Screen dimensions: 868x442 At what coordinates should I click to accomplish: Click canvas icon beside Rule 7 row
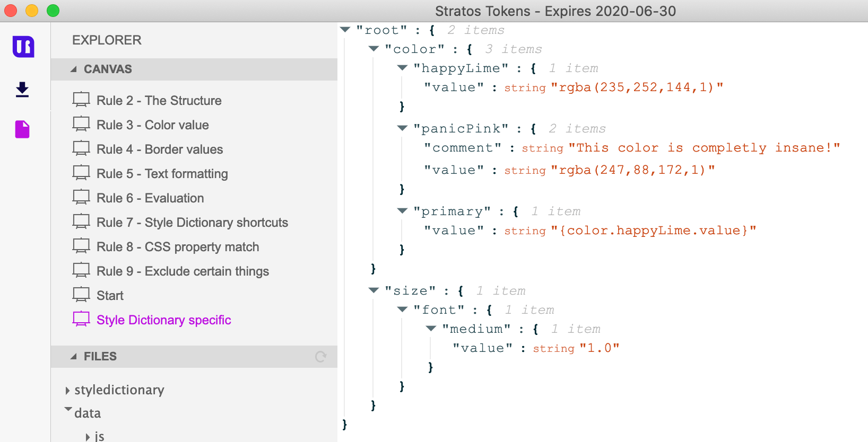(x=81, y=222)
